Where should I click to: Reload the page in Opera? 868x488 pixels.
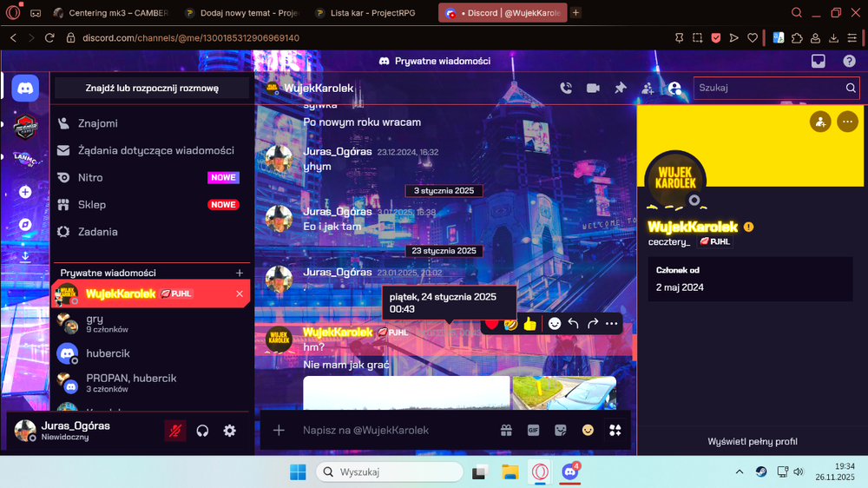[x=49, y=37]
